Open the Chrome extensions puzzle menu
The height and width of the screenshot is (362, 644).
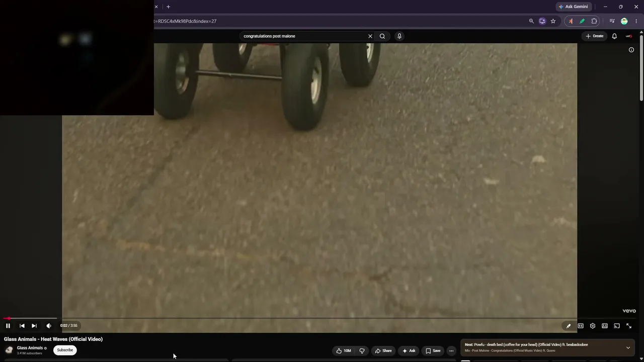(594, 21)
